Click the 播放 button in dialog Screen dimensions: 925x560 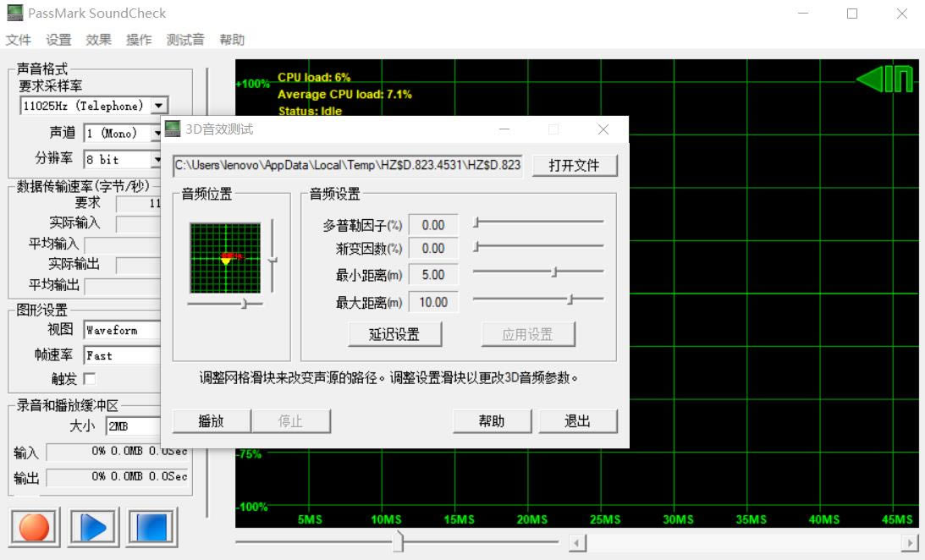pyautogui.click(x=211, y=421)
